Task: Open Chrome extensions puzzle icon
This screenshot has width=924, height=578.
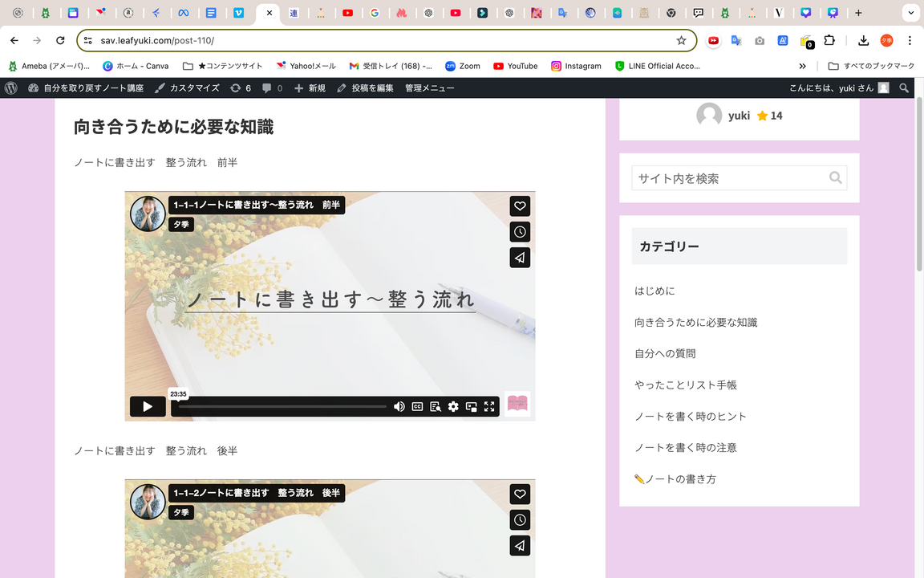Action: pos(829,40)
